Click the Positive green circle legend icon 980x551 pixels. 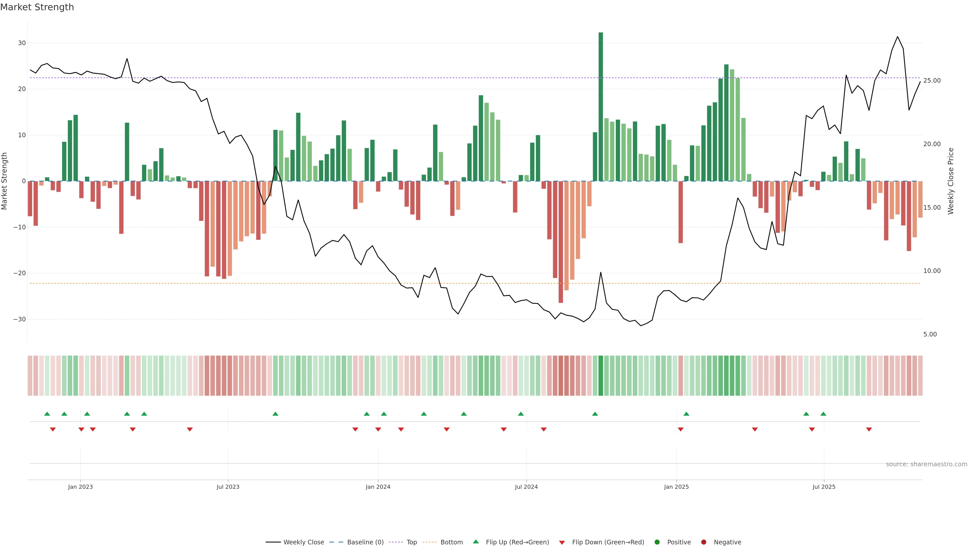[657, 542]
